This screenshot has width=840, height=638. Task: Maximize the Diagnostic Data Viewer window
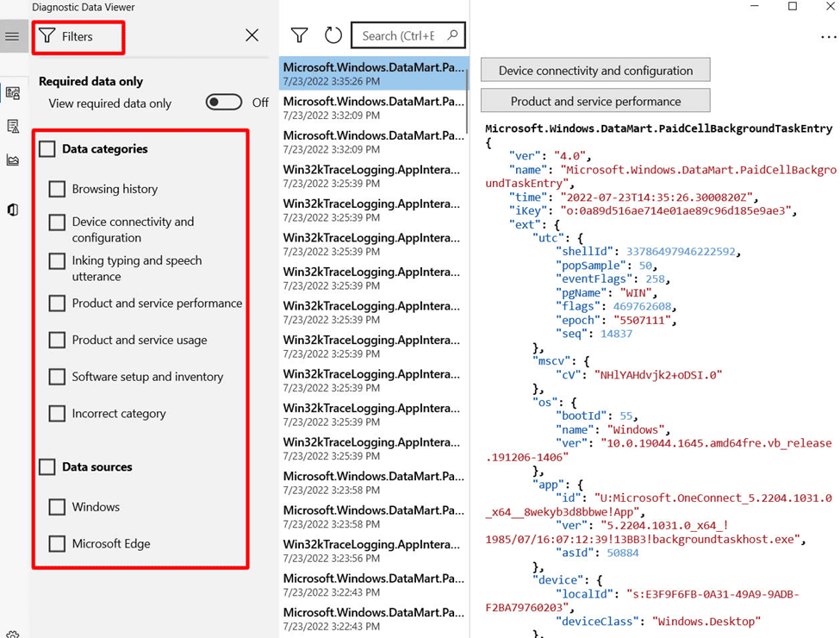point(793,6)
